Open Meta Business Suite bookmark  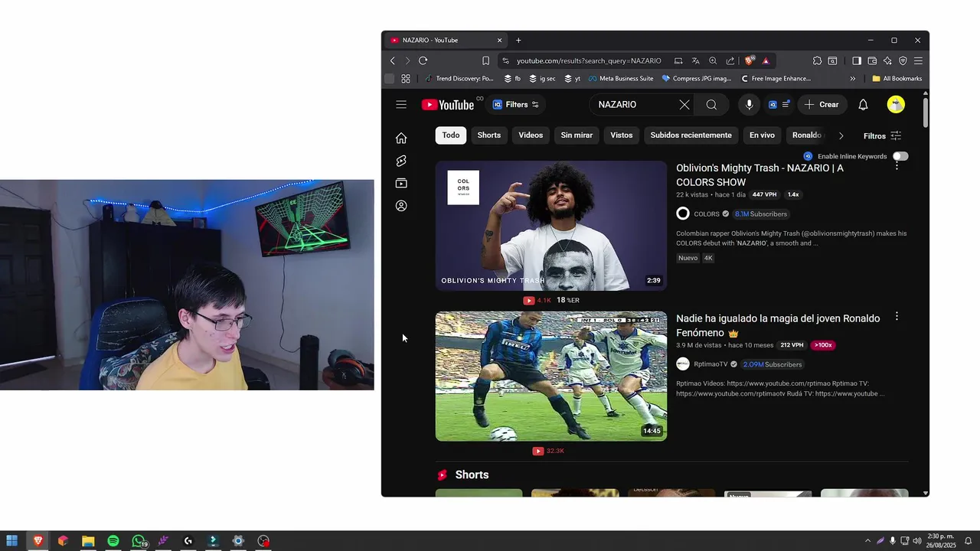(620, 78)
